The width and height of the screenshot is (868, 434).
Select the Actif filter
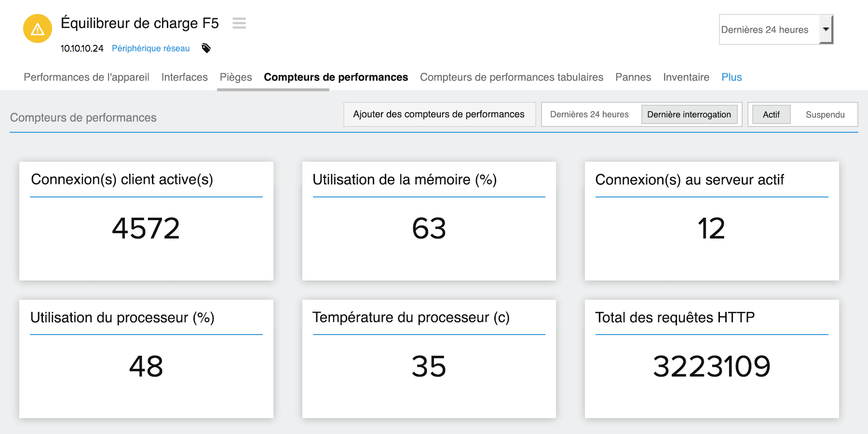coord(771,114)
